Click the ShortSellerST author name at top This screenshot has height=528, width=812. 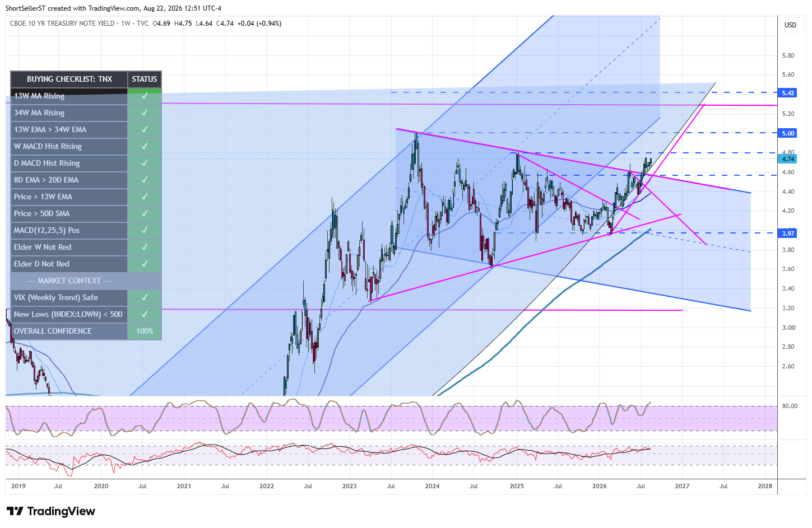[x=27, y=8]
